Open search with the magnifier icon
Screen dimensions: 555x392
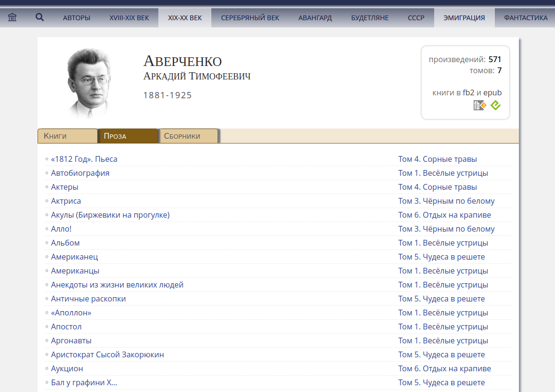tap(40, 18)
